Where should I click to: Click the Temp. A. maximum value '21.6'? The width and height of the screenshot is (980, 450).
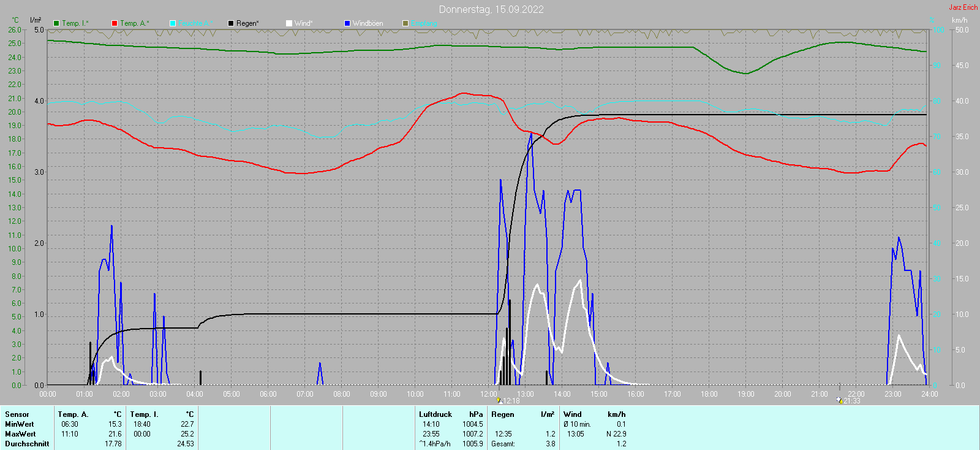115,434
